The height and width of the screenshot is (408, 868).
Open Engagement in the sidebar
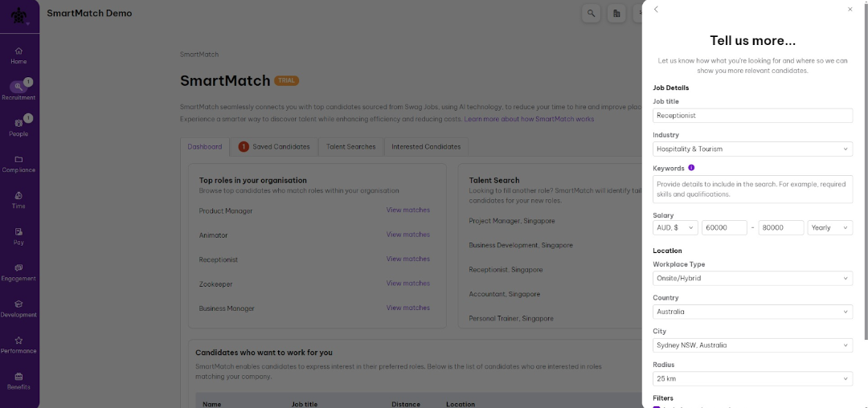[18, 272]
